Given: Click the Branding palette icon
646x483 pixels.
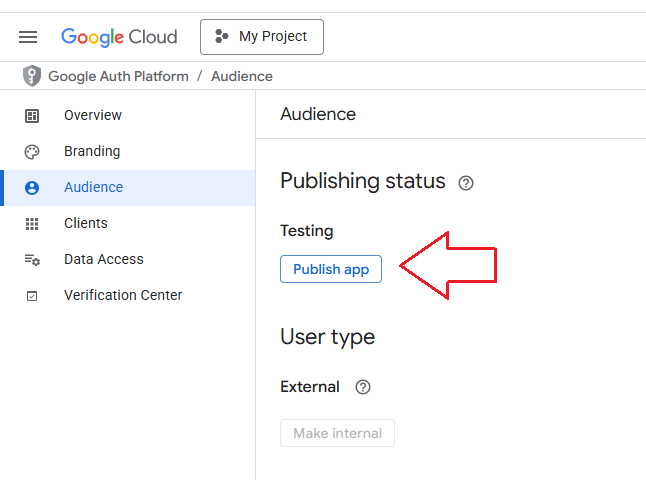Looking at the screenshot, I should pyautogui.click(x=32, y=152).
